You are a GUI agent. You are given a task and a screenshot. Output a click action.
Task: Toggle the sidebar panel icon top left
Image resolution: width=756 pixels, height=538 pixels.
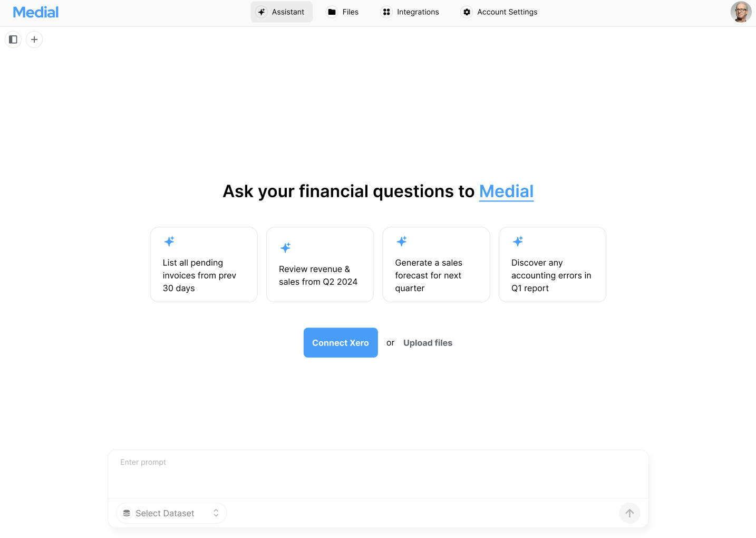click(x=13, y=39)
